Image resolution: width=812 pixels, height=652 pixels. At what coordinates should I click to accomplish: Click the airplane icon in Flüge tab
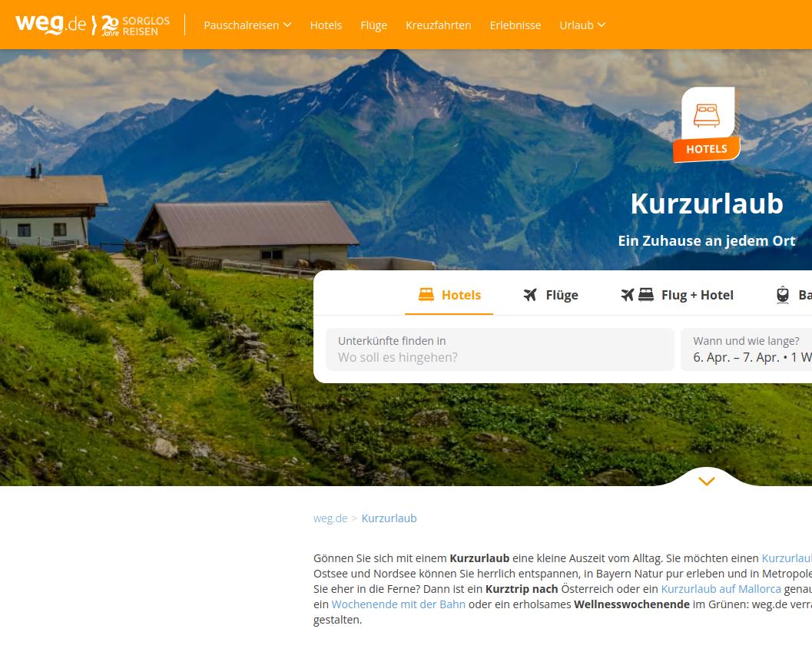pyautogui.click(x=530, y=295)
